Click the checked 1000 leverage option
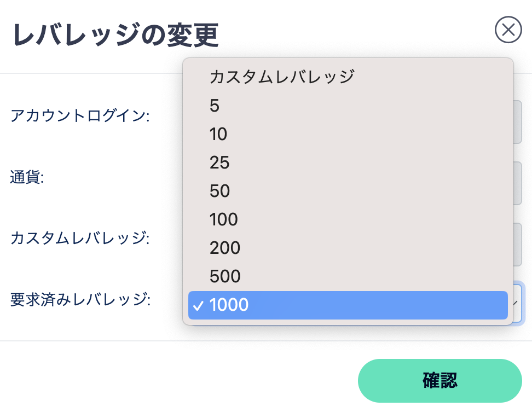This screenshot has width=532, height=418. (x=348, y=305)
